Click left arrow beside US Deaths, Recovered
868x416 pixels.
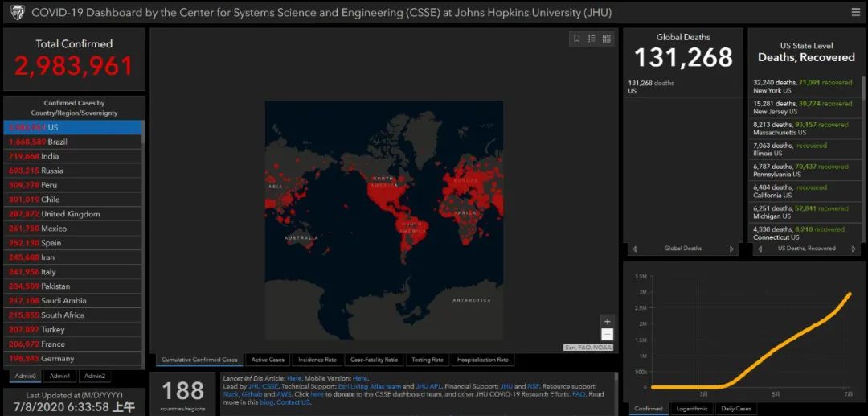click(x=759, y=249)
